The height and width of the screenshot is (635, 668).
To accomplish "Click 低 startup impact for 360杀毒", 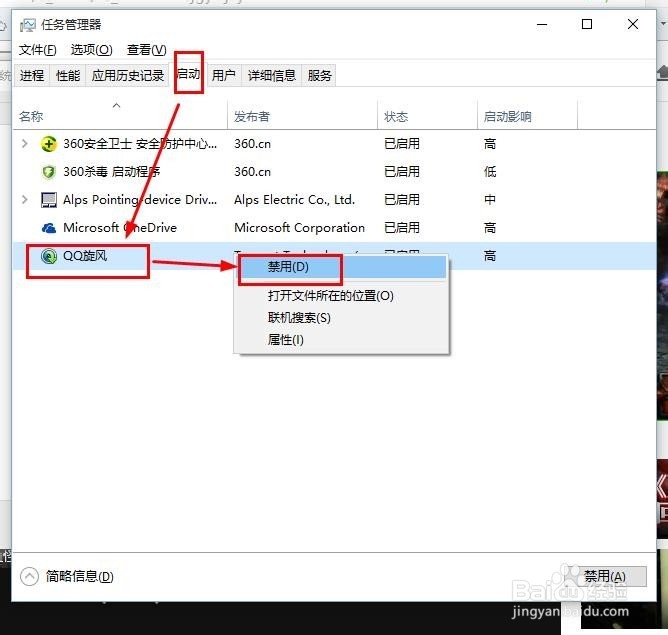I will pyautogui.click(x=490, y=172).
